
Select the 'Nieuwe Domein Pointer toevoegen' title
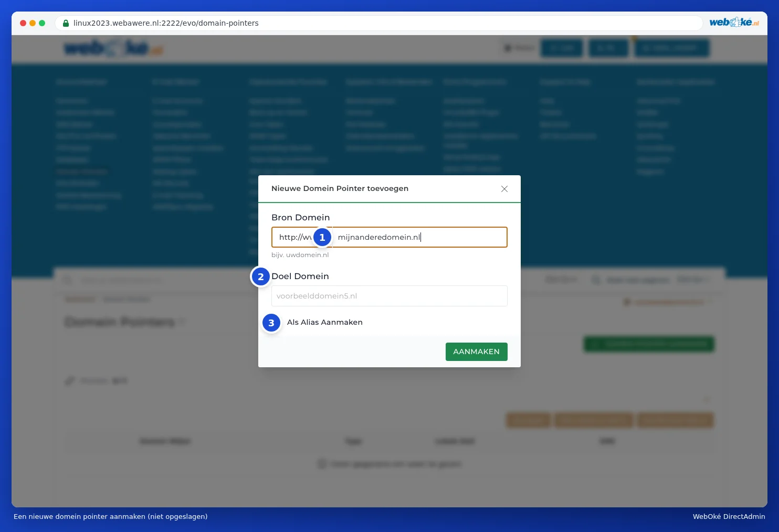pyautogui.click(x=340, y=188)
